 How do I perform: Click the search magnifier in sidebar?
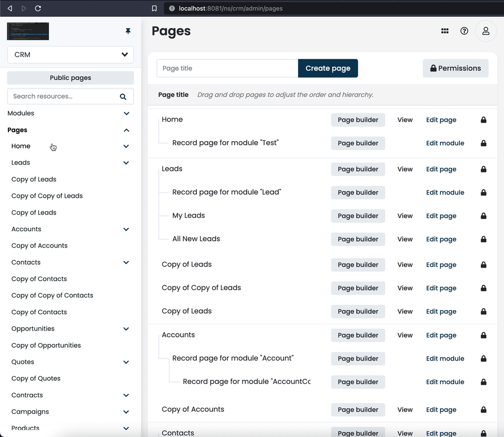pos(123,97)
